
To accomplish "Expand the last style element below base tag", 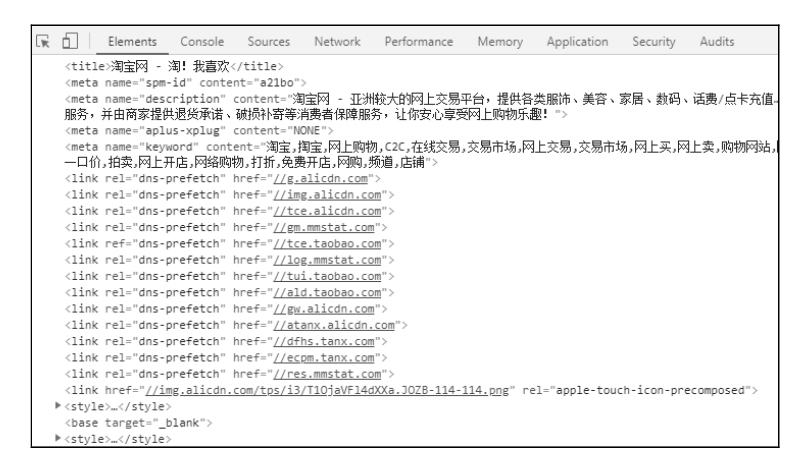I will tap(58, 438).
